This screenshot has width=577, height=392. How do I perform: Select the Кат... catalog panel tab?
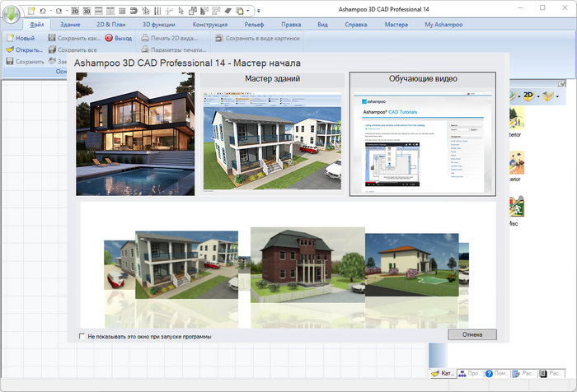[443, 374]
